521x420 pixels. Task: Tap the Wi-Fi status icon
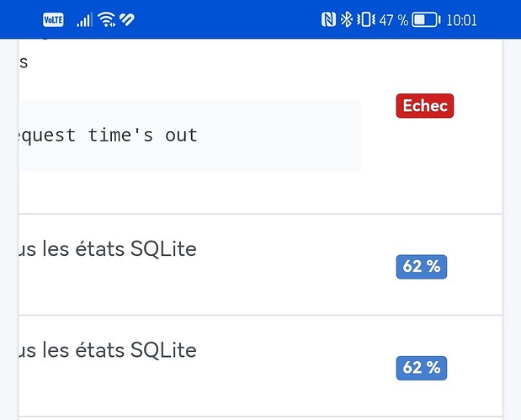point(107,19)
